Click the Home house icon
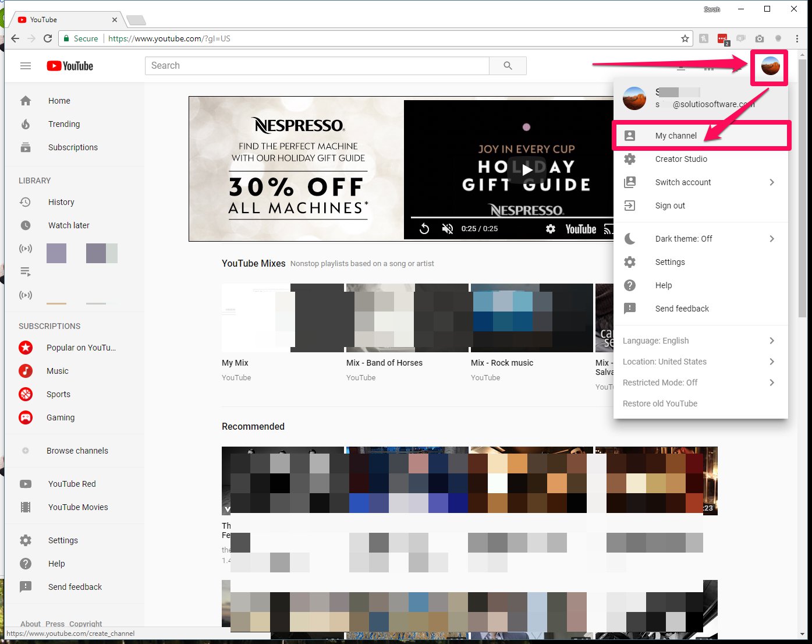812x644 pixels. (26, 101)
